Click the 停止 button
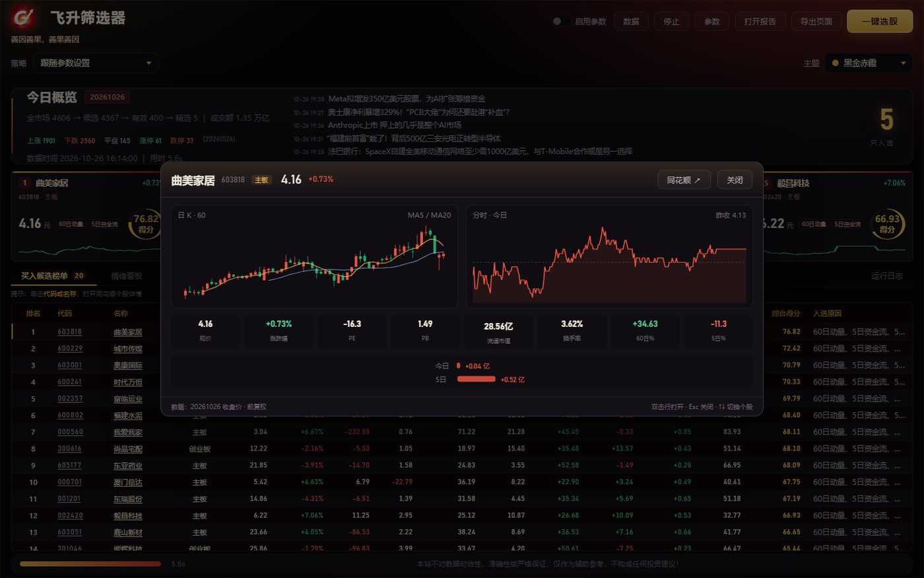The width and height of the screenshot is (924, 578). pyautogui.click(x=671, y=21)
